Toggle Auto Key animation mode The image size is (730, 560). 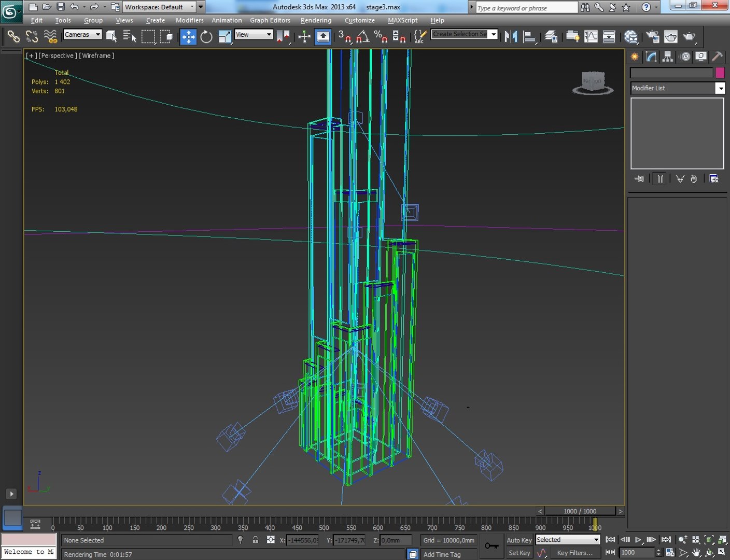pyautogui.click(x=519, y=540)
